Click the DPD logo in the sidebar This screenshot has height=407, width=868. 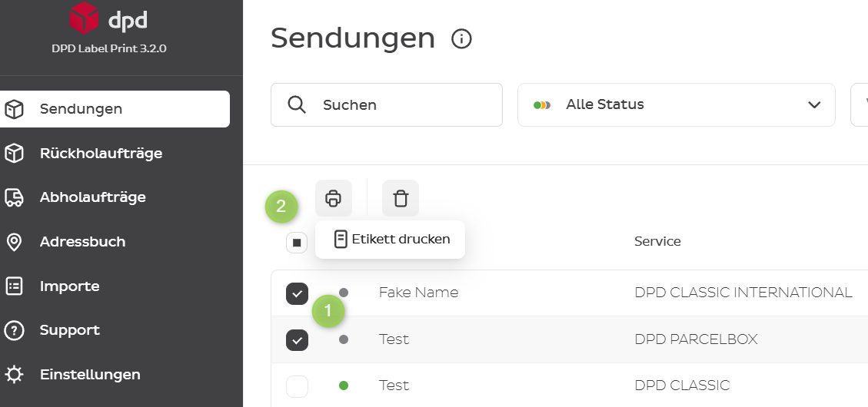108,18
